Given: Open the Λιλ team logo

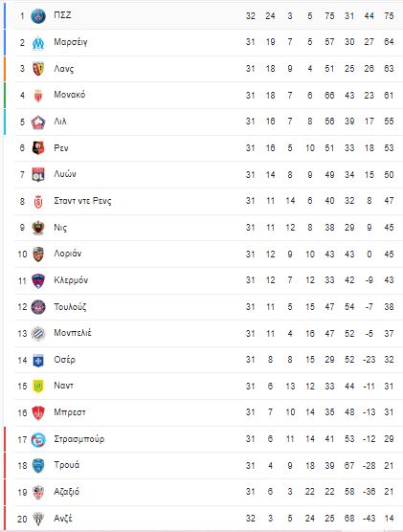Looking at the screenshot, I should (38, 122).
